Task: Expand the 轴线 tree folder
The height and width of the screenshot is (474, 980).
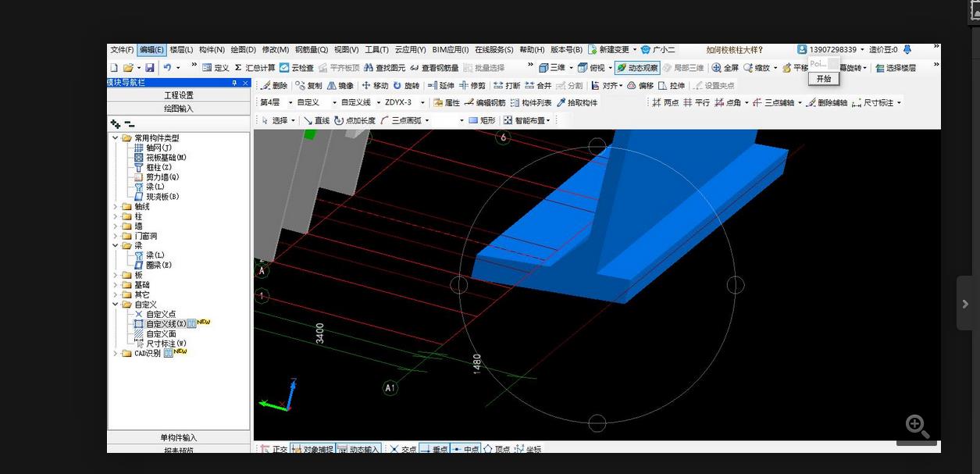Action: tap(116, 206)
